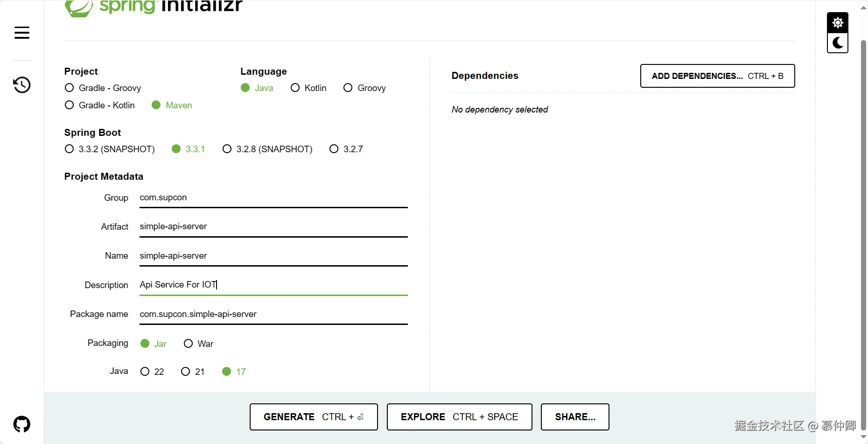868x444 pixels.
Task: Click the Explore button
Action: point(459,417)
